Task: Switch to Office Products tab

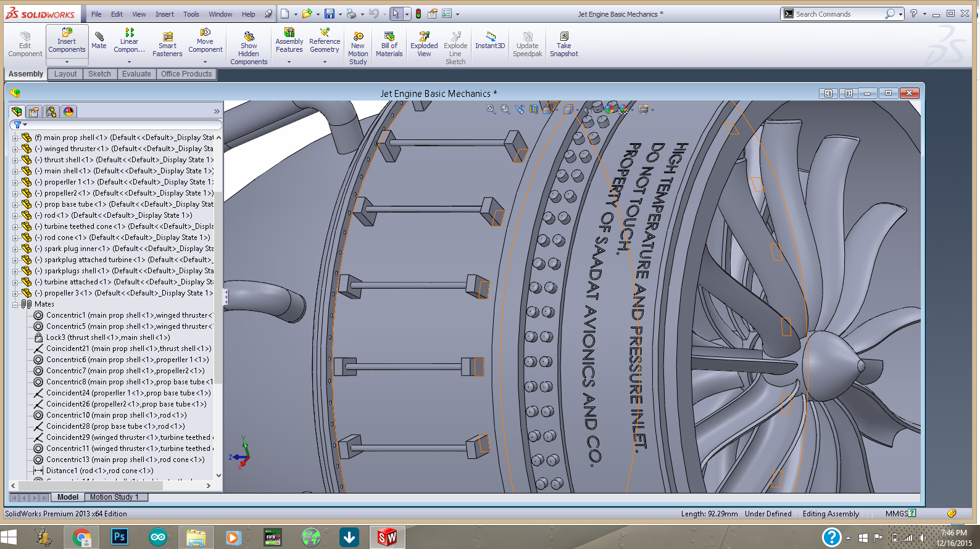Action: [x=186, y=74]
